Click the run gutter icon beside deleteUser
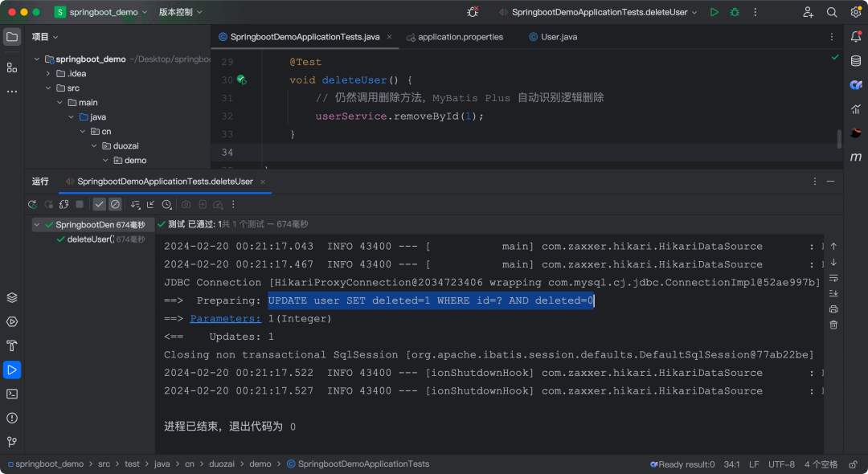Viewport: 868px width, 474px height. (x=242, y=80)
